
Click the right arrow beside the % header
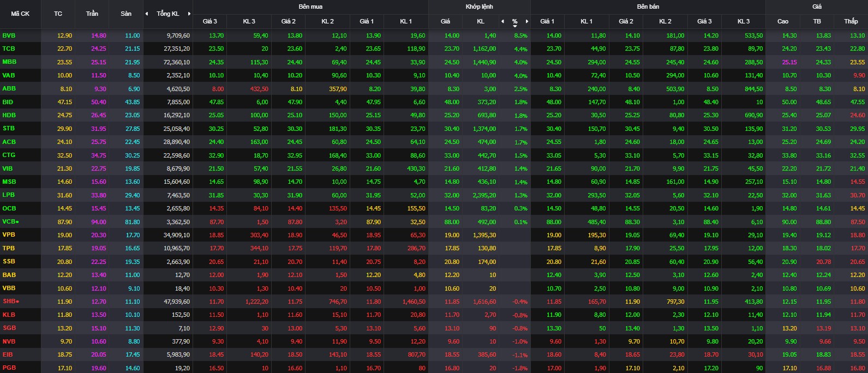click(x=526, y=21)
